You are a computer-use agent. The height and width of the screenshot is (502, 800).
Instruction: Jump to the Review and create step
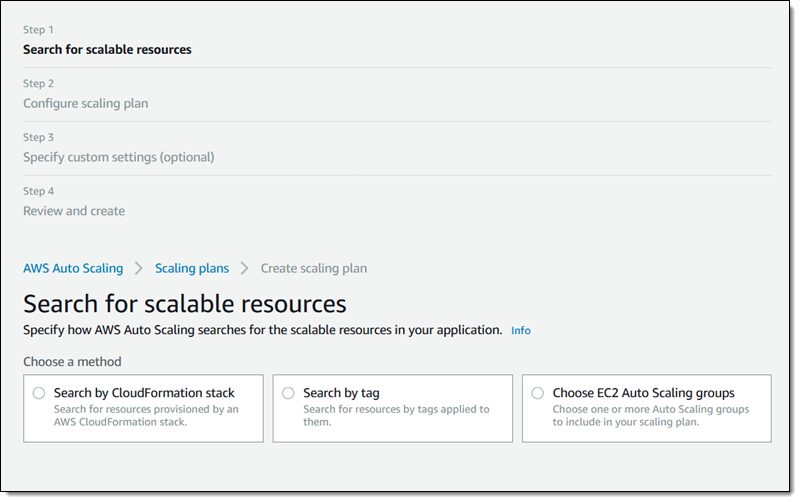point(74,211)
